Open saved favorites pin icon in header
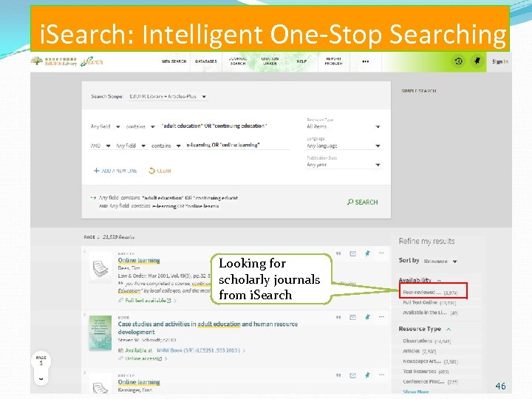The image size is (532, 399). click(x=477, y=61)
